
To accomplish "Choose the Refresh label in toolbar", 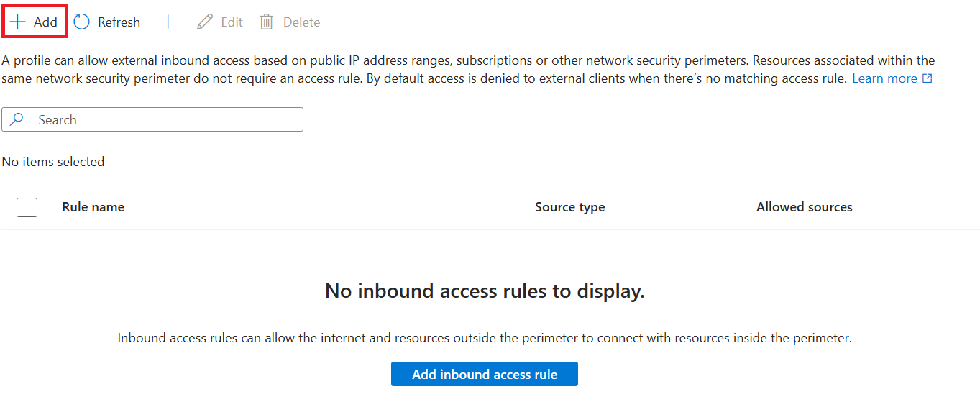I will (x=119, y=22).
